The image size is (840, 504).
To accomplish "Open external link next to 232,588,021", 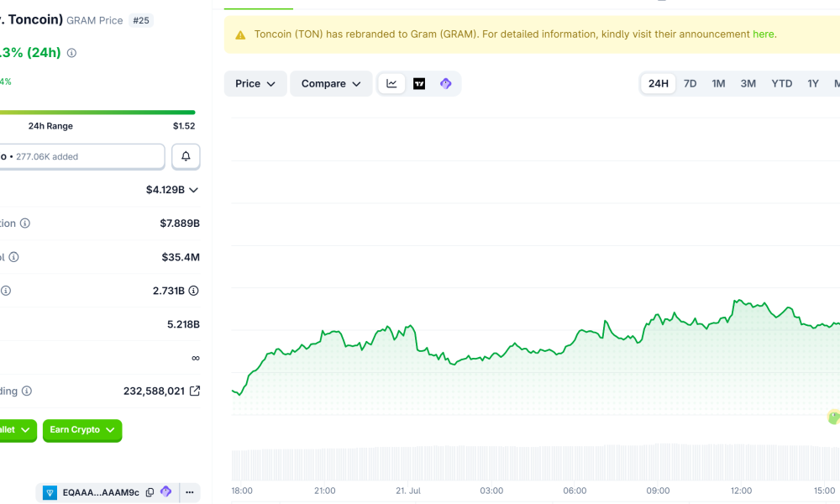I will (195, 391).
